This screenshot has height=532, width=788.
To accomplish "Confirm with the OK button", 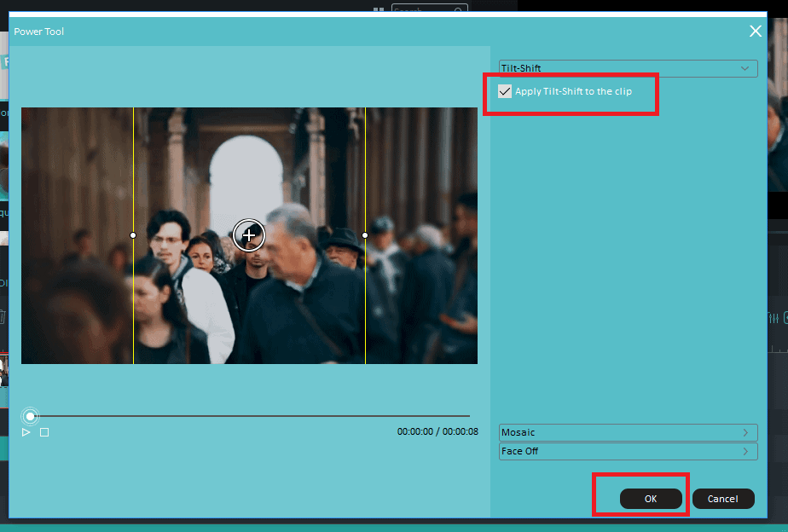I will point(651,499).
